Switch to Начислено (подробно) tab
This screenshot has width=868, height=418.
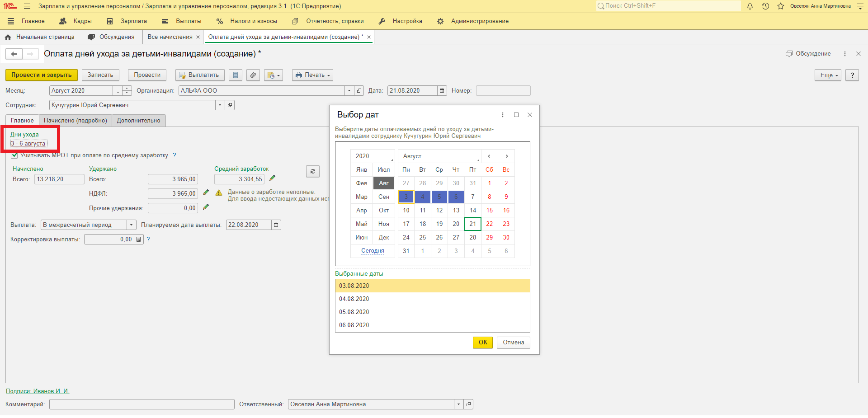pyautogui.click(x=75, y=121)
